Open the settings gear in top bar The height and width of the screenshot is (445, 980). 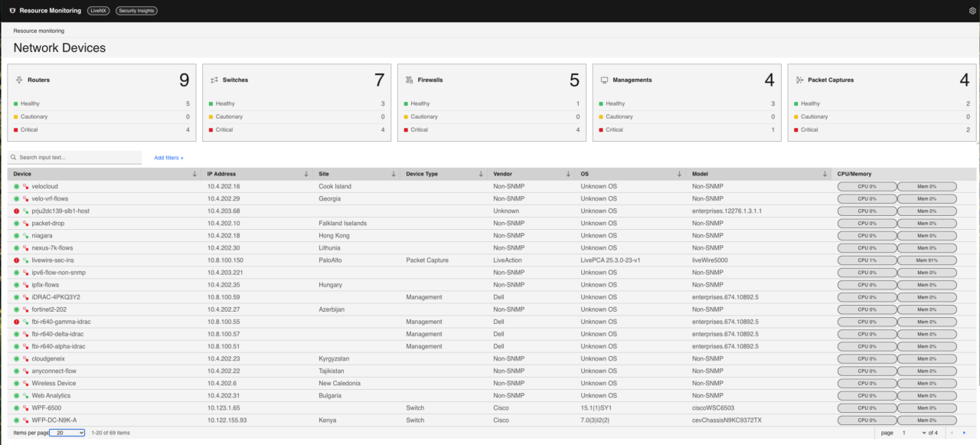(972, 11)
